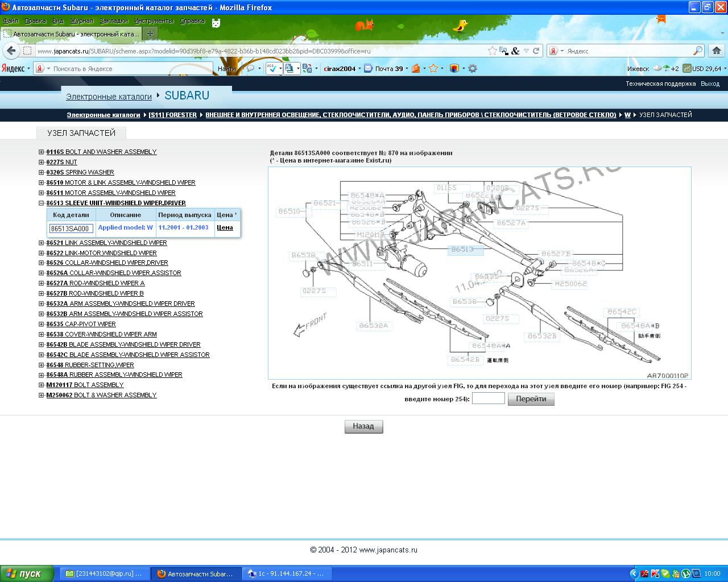This screenshot has width=728, height=582.
Task: Click the speech bubble icon in Yandex bar
Action: [x=250, y=68]
